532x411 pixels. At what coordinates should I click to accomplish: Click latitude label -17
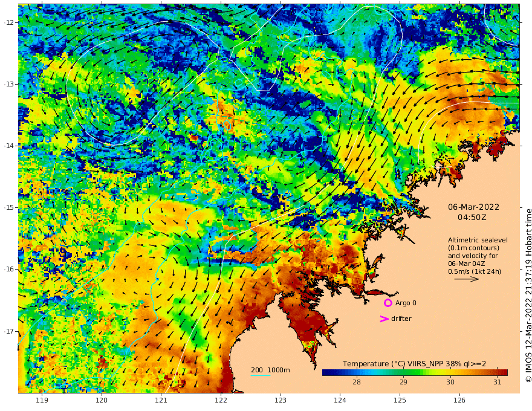9,331
